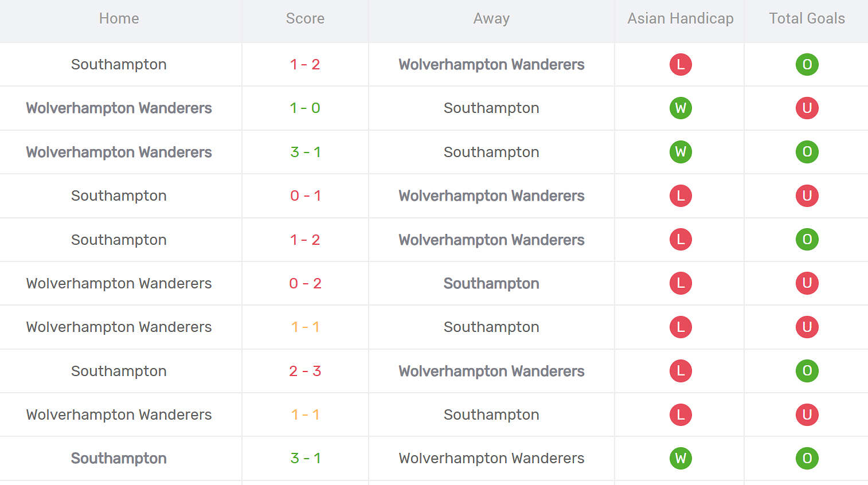Open the red 2 - 3 score link
Image resolution: width=868 pixels, height=485 pixels.
(305, 371)
